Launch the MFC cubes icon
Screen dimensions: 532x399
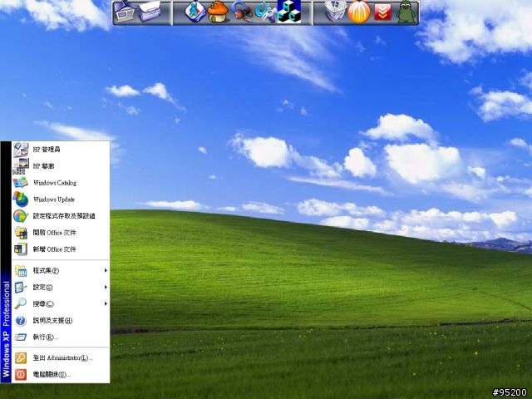288,12
